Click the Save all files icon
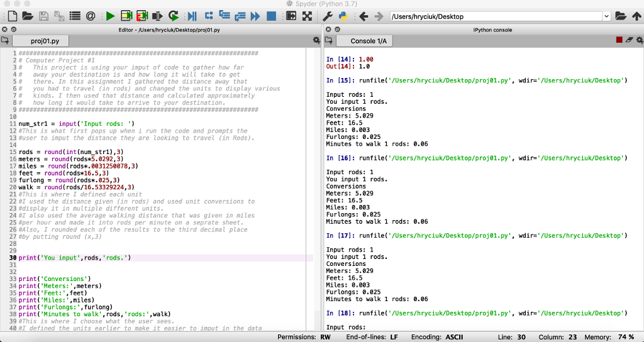This screenshot has height=342, width=644. tap(59, 16)
